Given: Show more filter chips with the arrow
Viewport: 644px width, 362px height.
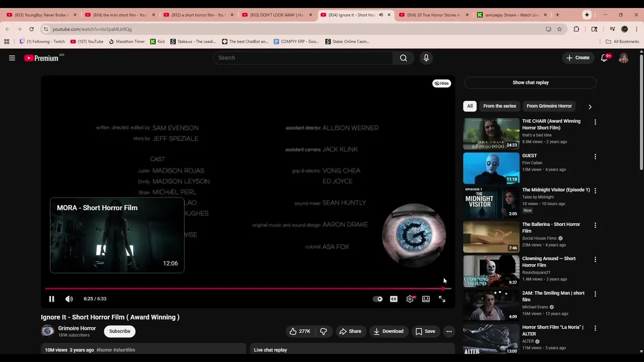Looking at the screenshot, I should pyautogui.click(x=590, y=107).
